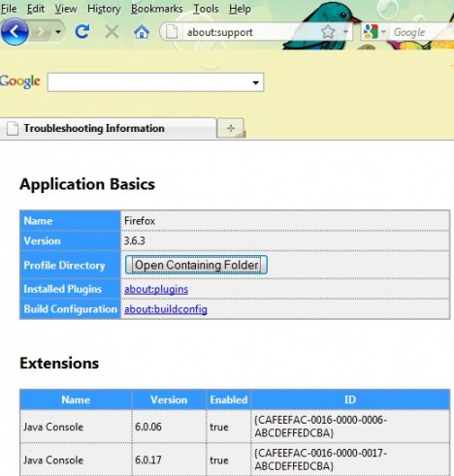
Task: Click Java Console name in the 6.0.06 row
Action: tap(53, 427)
